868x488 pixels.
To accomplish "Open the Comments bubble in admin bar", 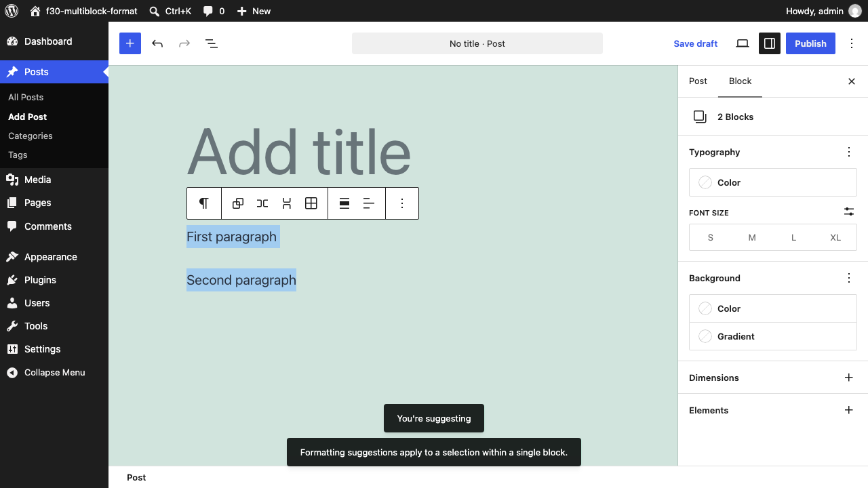I will click(x=214, y=11).
